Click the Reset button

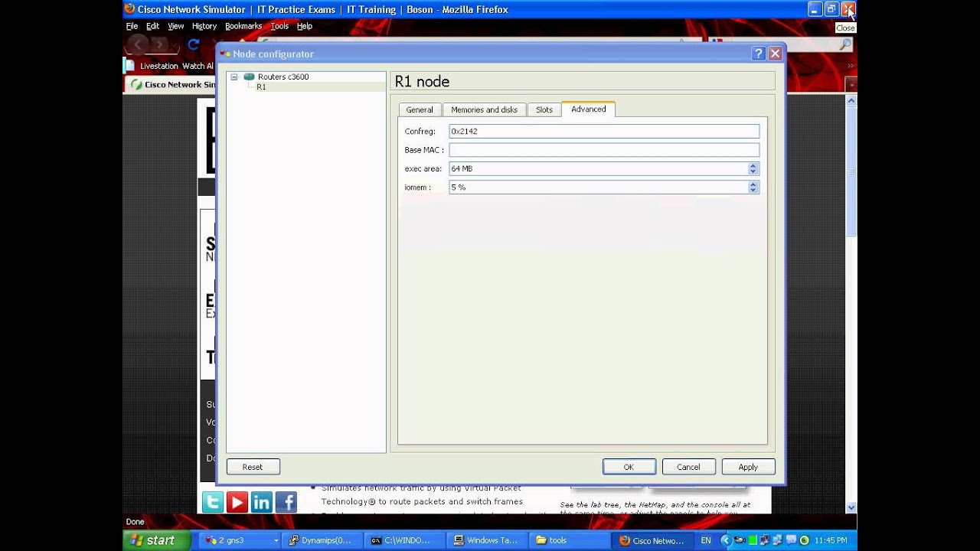(253, 467)
